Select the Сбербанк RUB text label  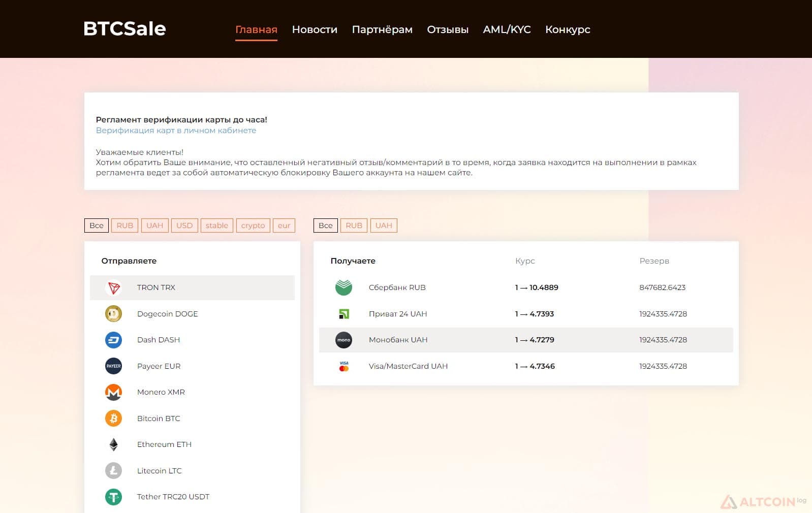[x=397, y=287]
